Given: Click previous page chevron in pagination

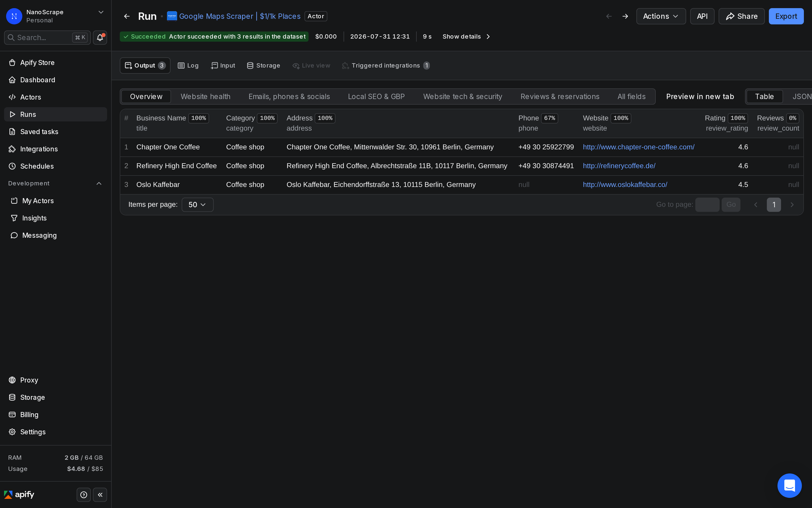Looking at the screenshot, I should (x=756, y=205).
